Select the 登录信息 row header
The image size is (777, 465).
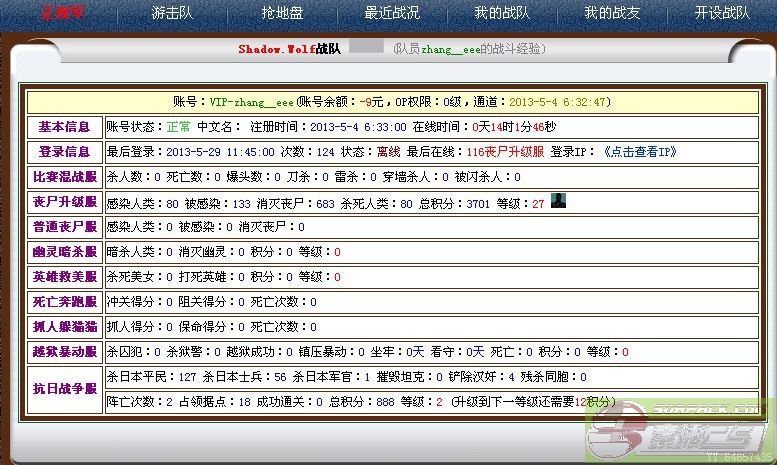click(64, 152)
